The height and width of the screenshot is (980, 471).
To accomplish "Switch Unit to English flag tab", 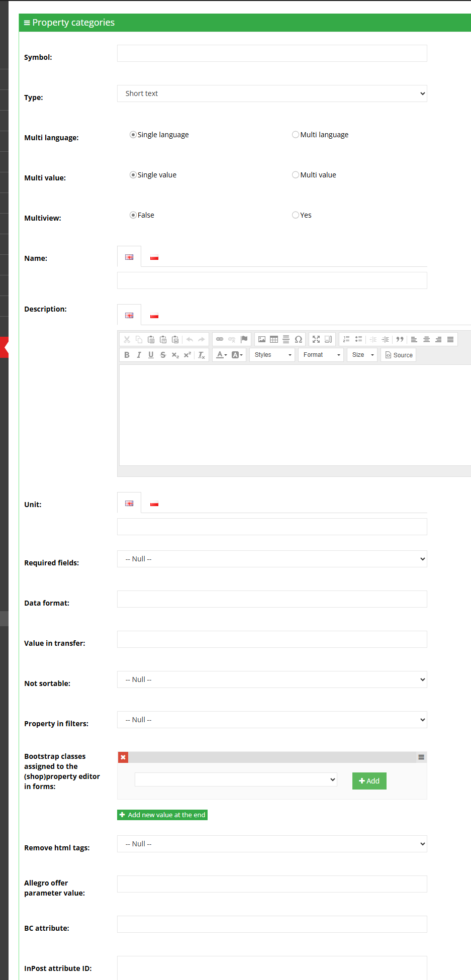I will (129, 503).
